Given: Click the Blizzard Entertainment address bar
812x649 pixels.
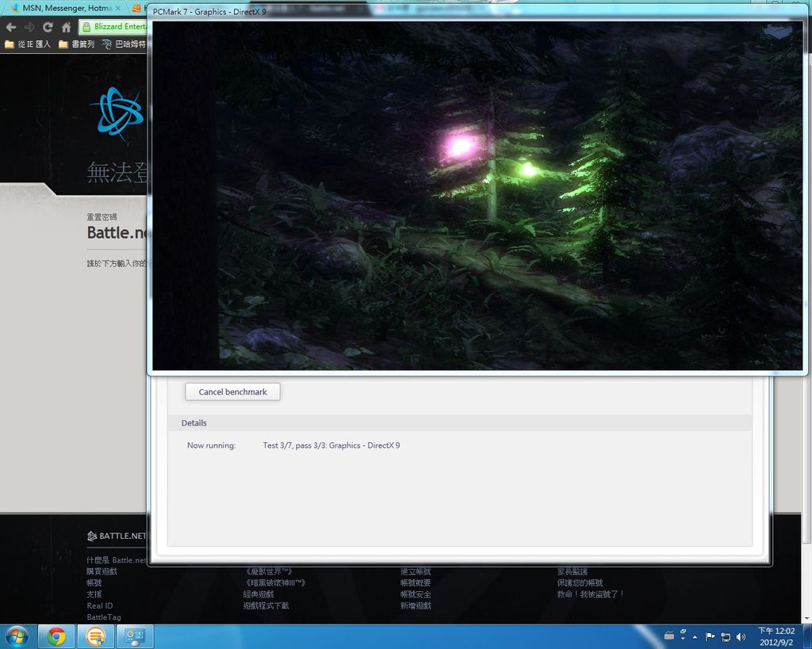Looking at the screenshot, I should (114, 26).
